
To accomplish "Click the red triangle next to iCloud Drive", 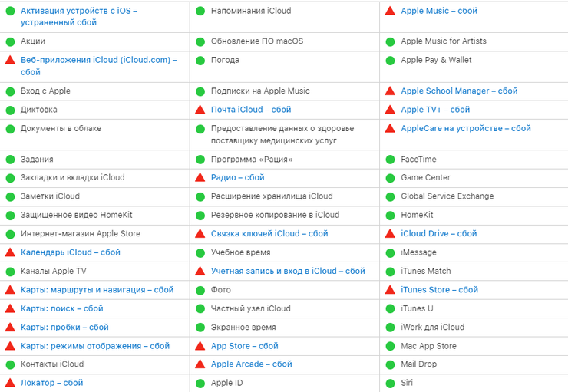I will pos(390,234).
